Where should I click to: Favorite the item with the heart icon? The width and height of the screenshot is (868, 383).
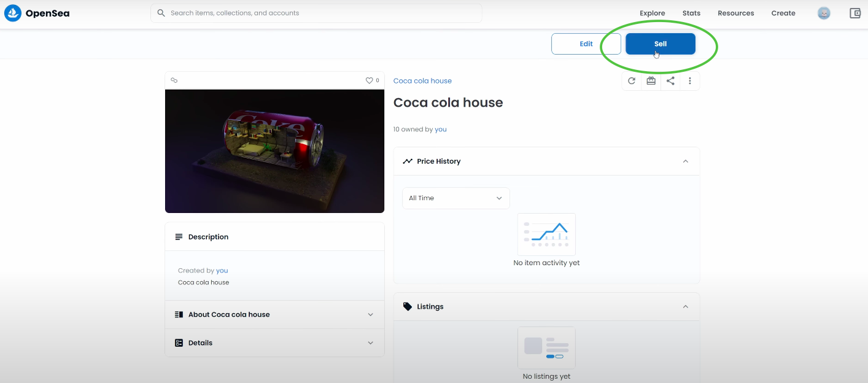point(370,80)
